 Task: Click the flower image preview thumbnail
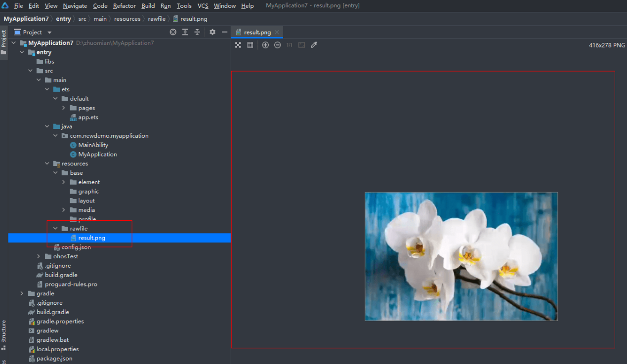coord(460,256)
